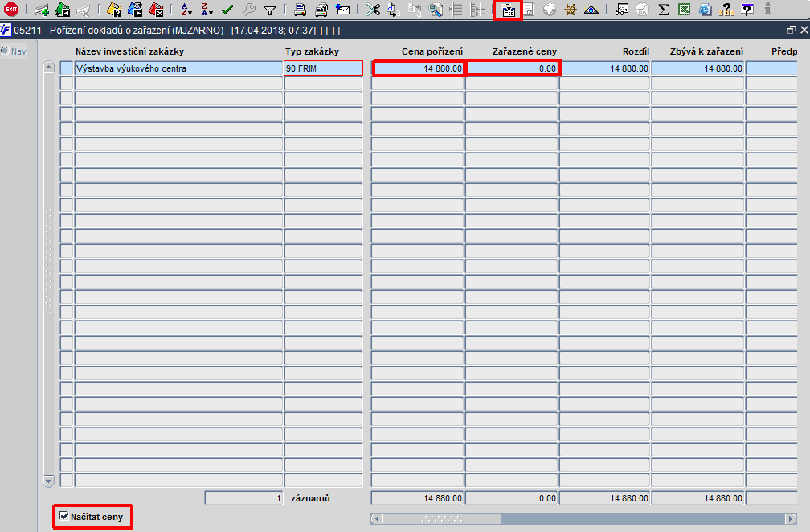Click the Rozdíl column header
Viewport: 810px width, 532px height.
tap(636, 51)
